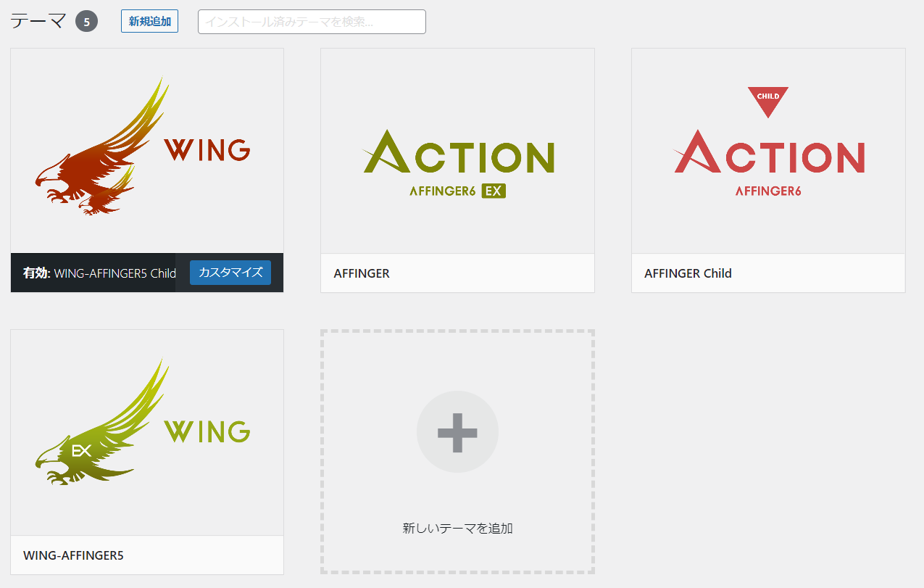
Task: Open the カスタマイズ panel for the active theme
Action: click(x=230, y=273)
